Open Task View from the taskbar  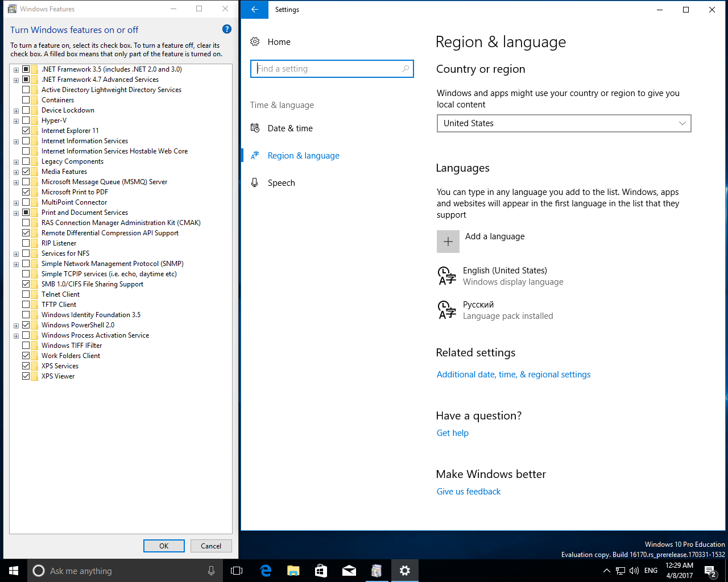point(237,571)
